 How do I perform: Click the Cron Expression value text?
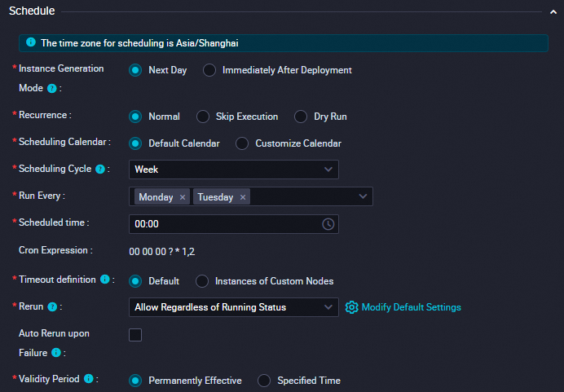162,251
